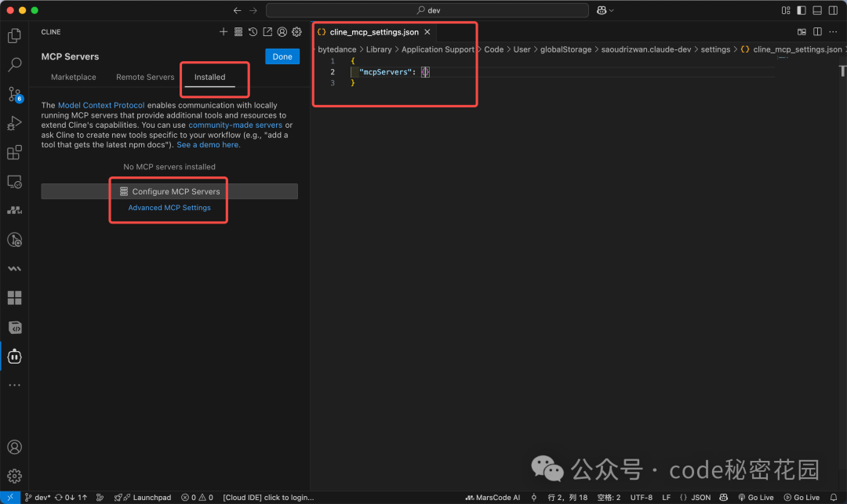Viewport: 847px width, 504px height.
Task: Open notifications bell in status bar
Action: click(x=833, y=497)
